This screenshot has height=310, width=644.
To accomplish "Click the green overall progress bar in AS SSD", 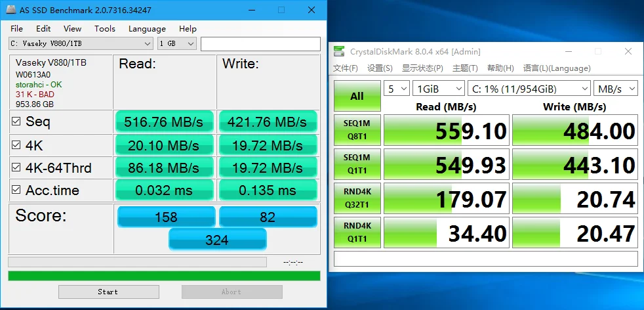I will tap(165, 275).
